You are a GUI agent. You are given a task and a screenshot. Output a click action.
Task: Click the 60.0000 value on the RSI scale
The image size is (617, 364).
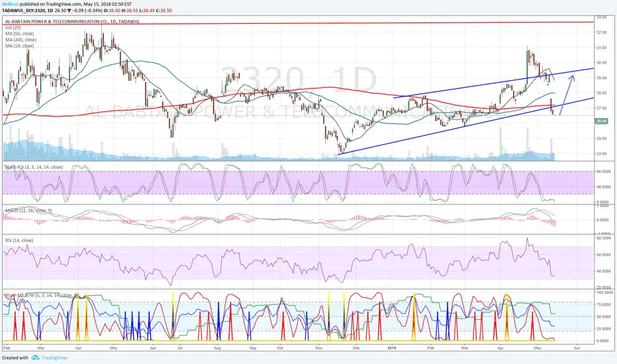[603, 255]
